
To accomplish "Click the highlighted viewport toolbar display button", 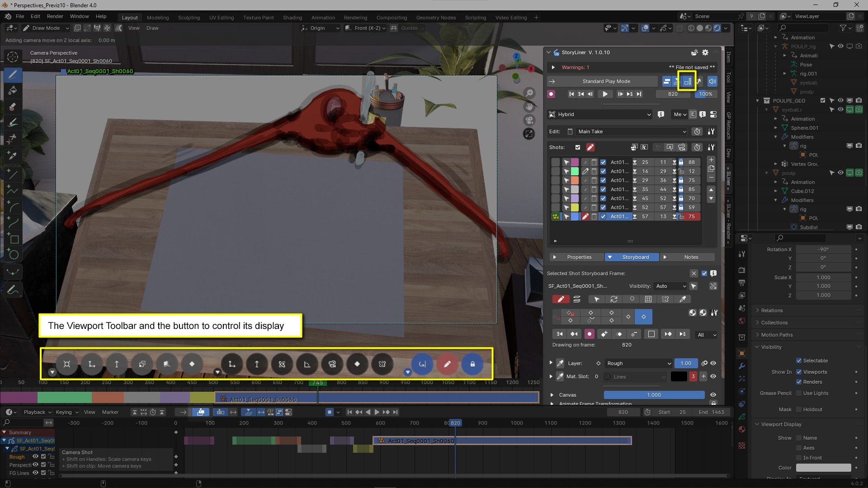I will pos(687,81).
